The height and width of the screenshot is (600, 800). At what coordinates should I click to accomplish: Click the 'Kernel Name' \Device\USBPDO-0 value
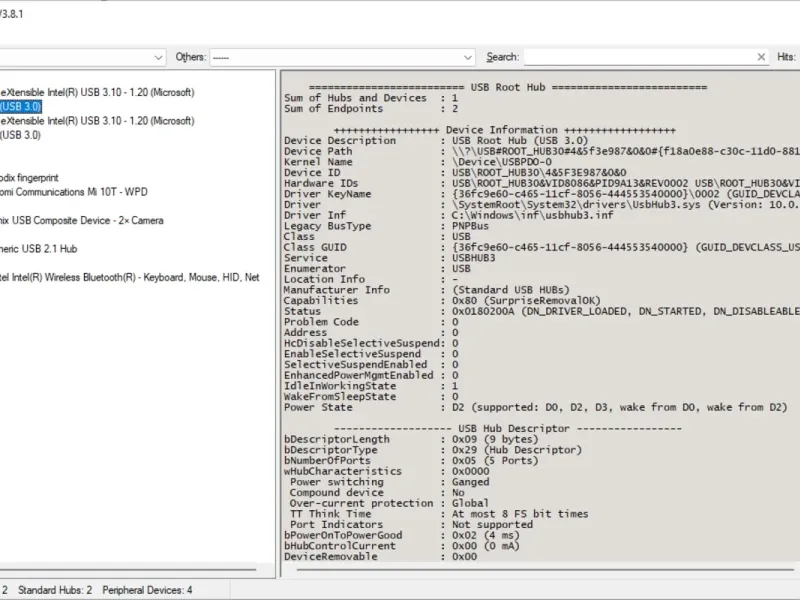click(x=502, y=162)
